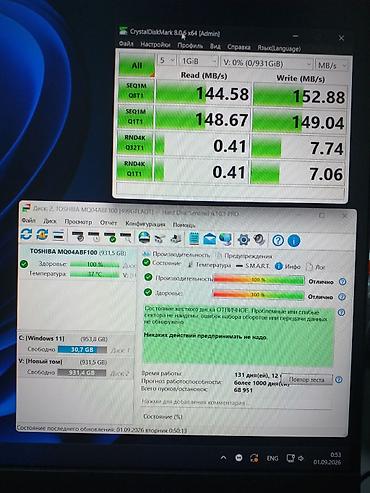The image size is (370, 493).
Task: Open configuration via the gear icon
Action: coord(244,240)
